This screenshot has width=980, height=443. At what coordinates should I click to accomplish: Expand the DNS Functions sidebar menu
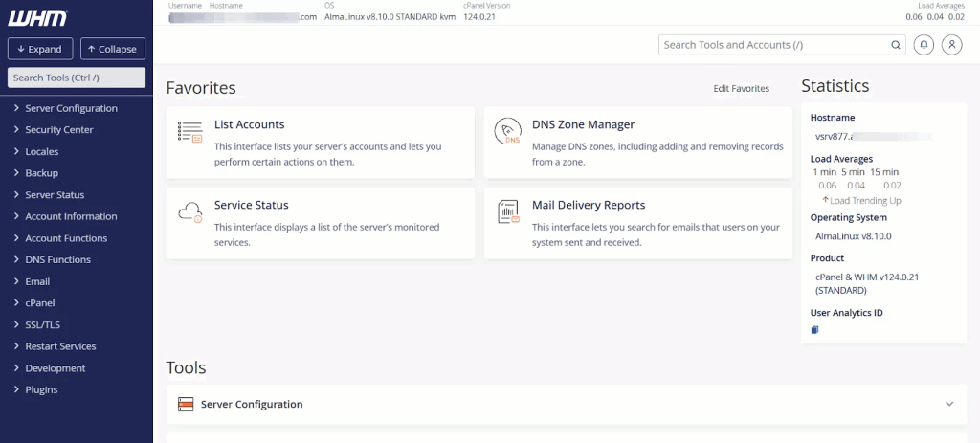[57, 259]
